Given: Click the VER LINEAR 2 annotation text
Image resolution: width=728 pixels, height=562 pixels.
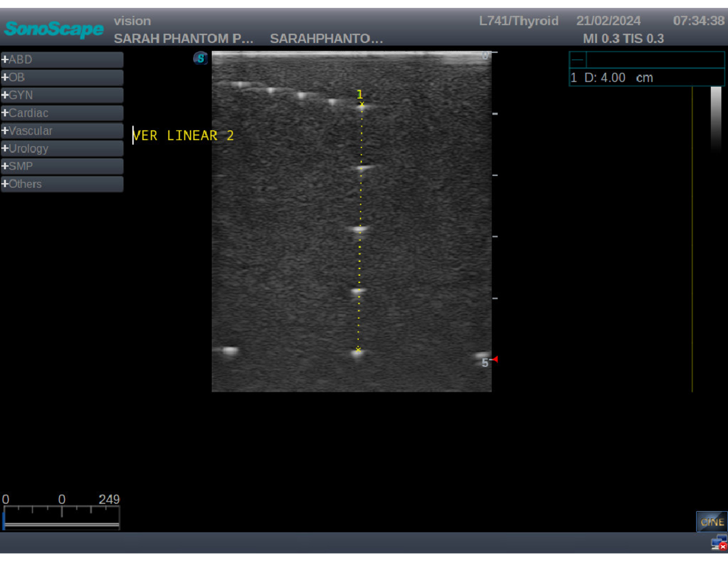Looking at the screenshot, I should [x=183, y=136].
